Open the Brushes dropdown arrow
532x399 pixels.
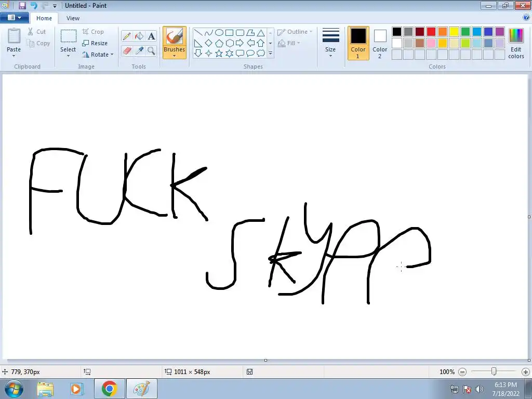tap(175, 56)
